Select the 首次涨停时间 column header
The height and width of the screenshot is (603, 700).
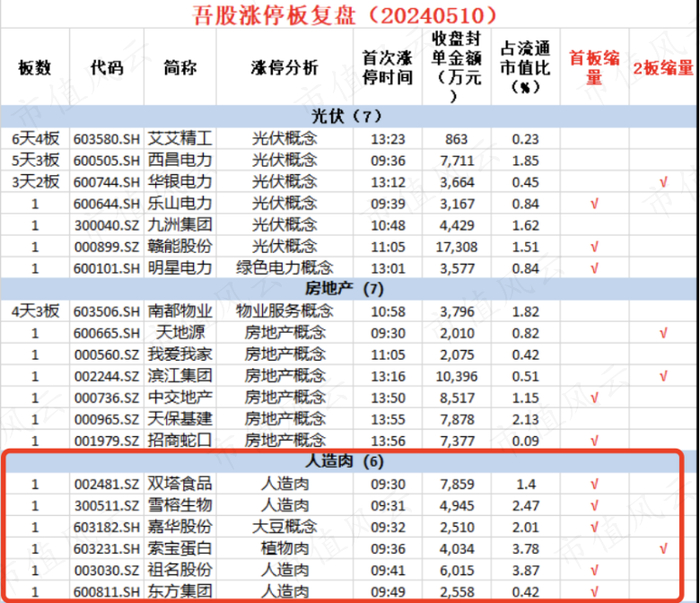[x=388, y=68]
